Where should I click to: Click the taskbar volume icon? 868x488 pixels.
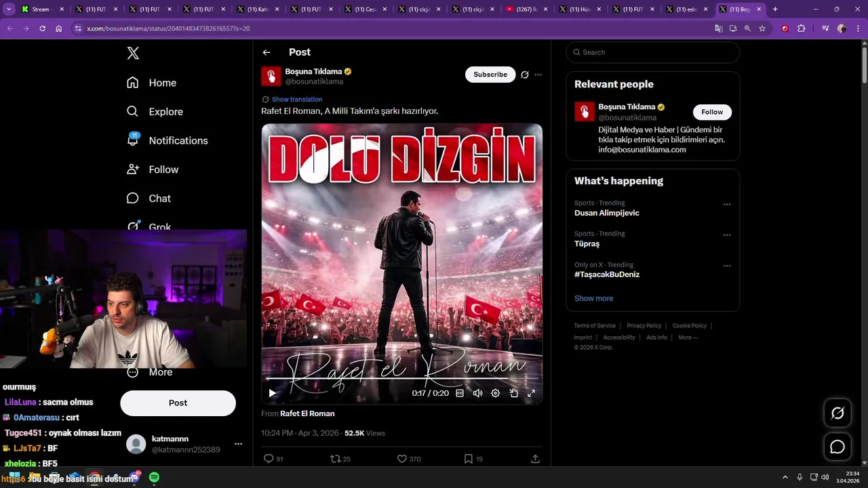click(825, 477)
